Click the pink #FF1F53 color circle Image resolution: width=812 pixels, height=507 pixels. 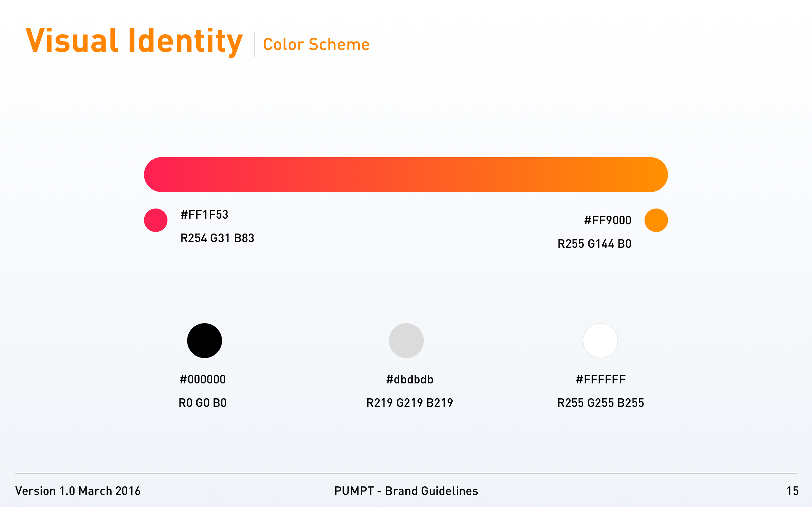[x=156, y=220]
